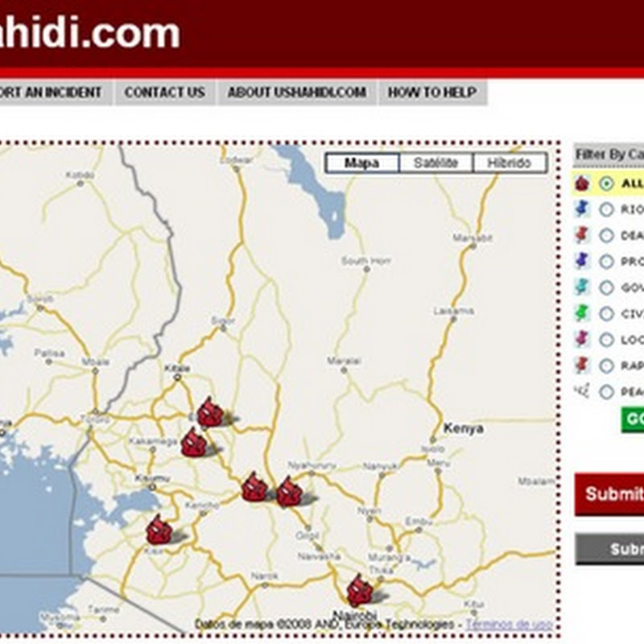Go to the Contact Us page

click(165, 93)
